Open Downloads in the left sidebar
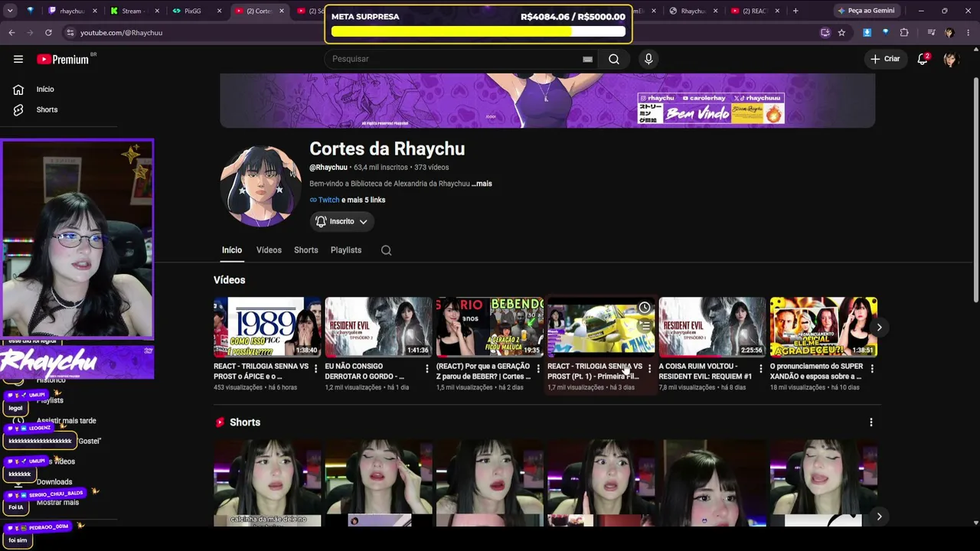 54,482
